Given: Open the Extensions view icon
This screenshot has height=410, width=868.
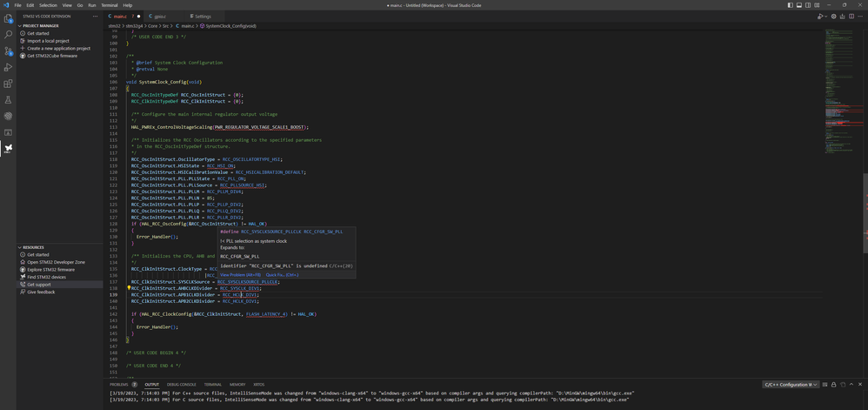Looking at the screenshot, I should (8, 84).
